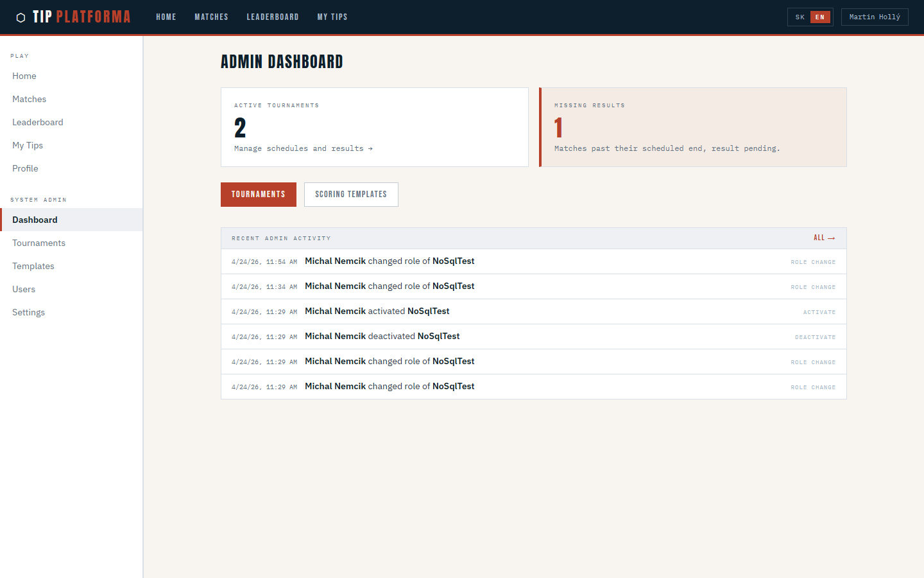Select Users in the sidebar
Viewport: 924px width, 578px height.
click(x=24, y=289)
